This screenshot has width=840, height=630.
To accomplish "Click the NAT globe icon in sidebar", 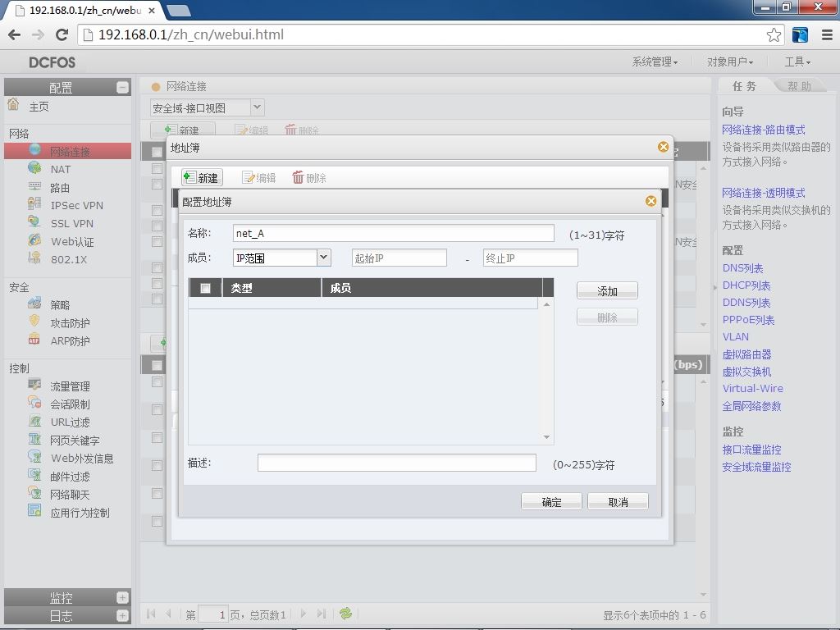I will 34,167.
